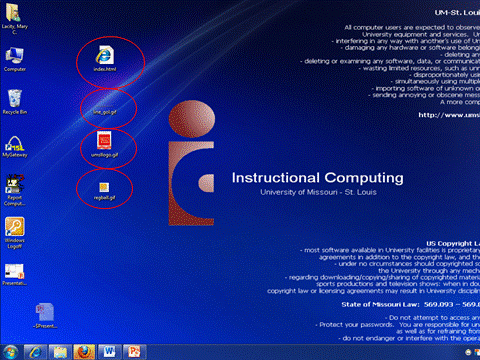Select the Lacity, Mary C. folder icon
480x360 pixels.
point(14,13)
